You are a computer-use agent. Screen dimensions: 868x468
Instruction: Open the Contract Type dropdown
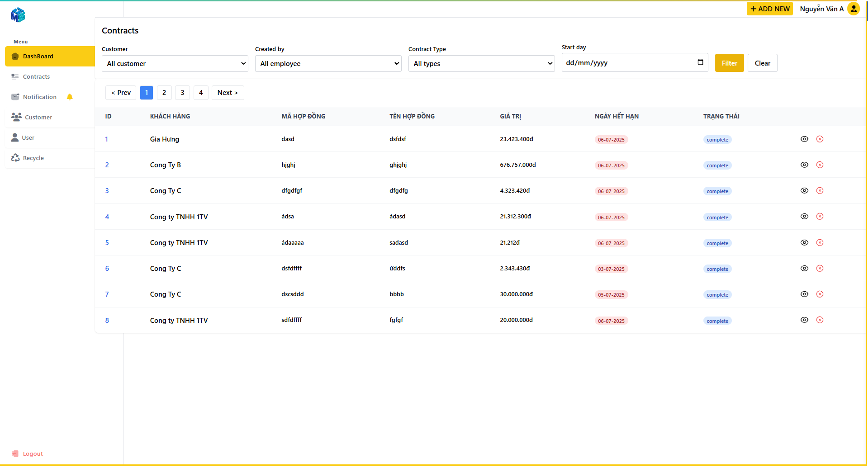481,64
